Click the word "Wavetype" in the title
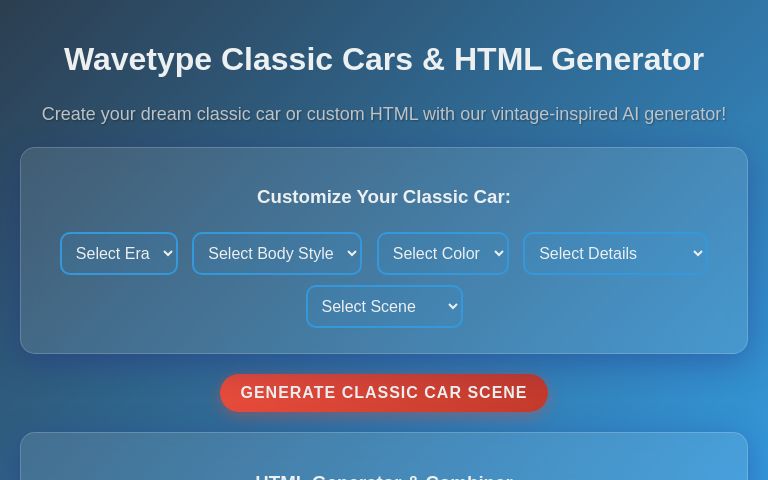This screenshot has width=768, height=480. click(x=138, y=60)
